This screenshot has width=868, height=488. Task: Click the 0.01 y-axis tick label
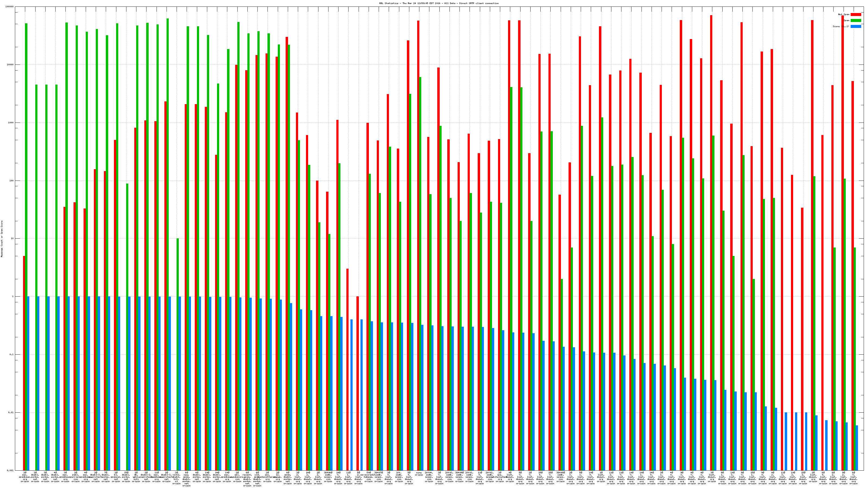point(11,412)
